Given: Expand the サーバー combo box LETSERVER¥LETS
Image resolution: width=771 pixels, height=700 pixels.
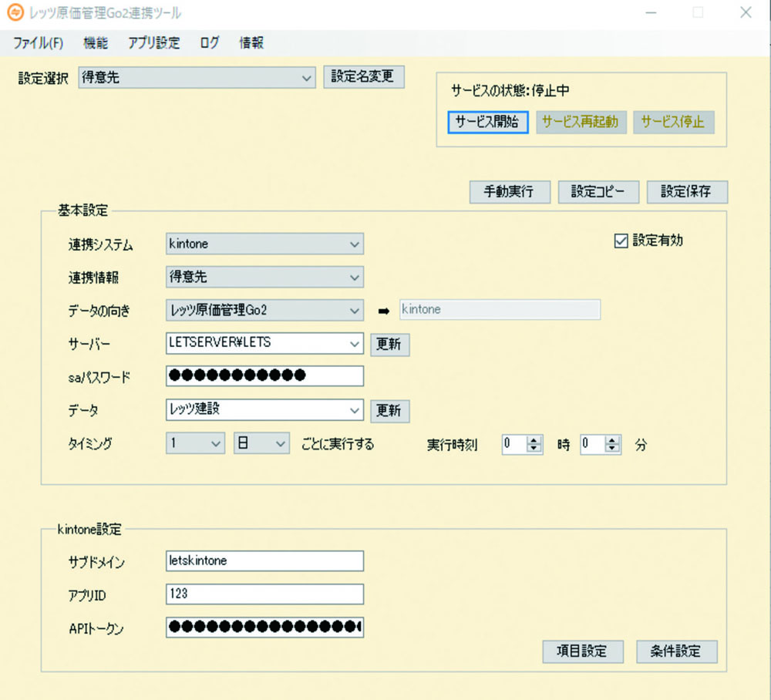Looking at the screenshot, I should tap(264, 343).
